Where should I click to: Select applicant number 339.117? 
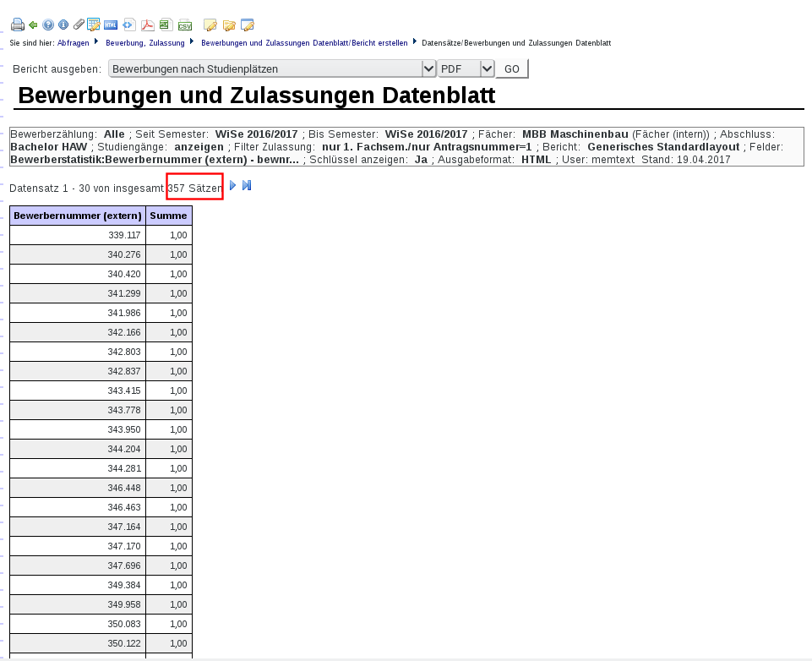[124, 235]
